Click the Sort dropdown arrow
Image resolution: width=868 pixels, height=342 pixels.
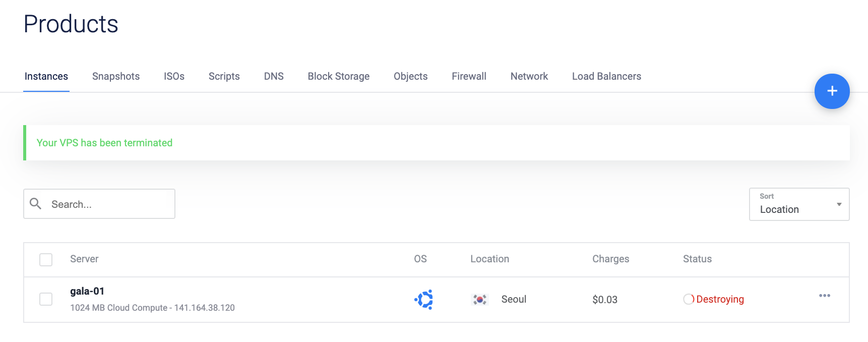click(839, 204)
